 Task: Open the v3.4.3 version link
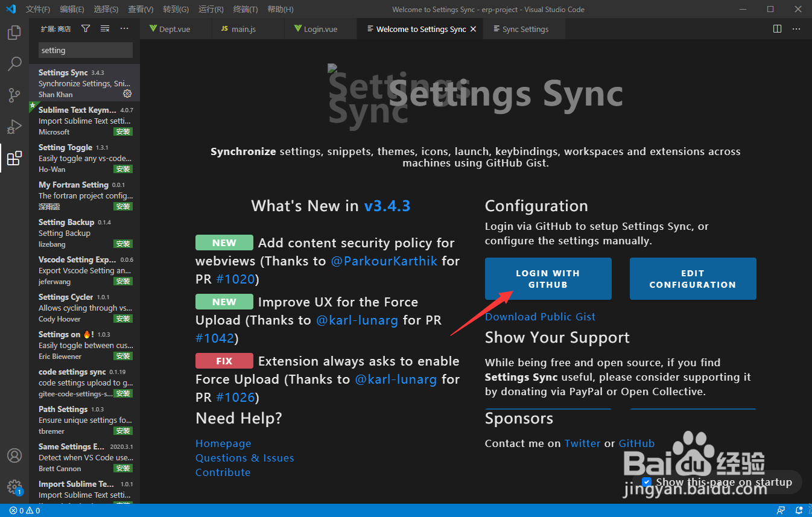point(387,206)
